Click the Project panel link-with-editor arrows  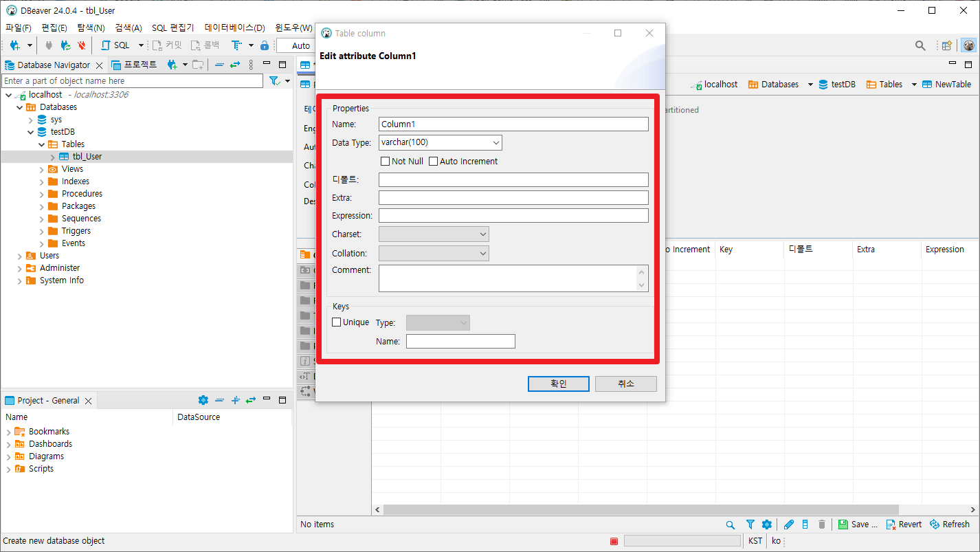click(251, 400)
